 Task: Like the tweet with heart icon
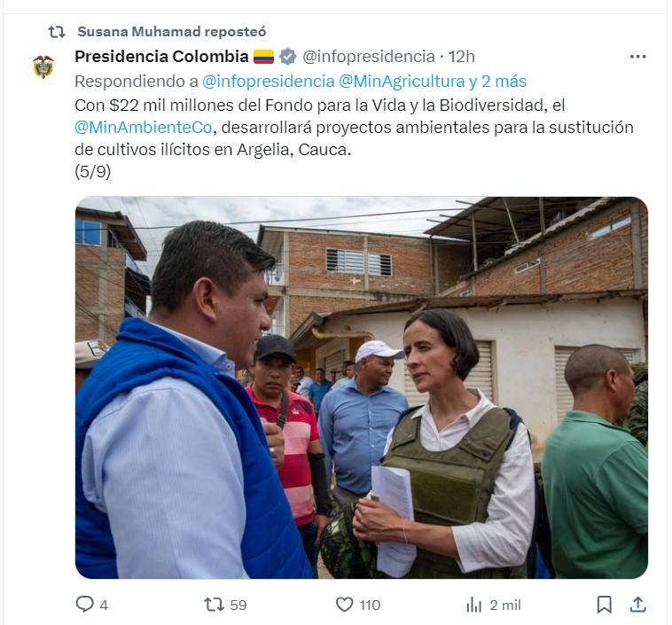(344, 605)
